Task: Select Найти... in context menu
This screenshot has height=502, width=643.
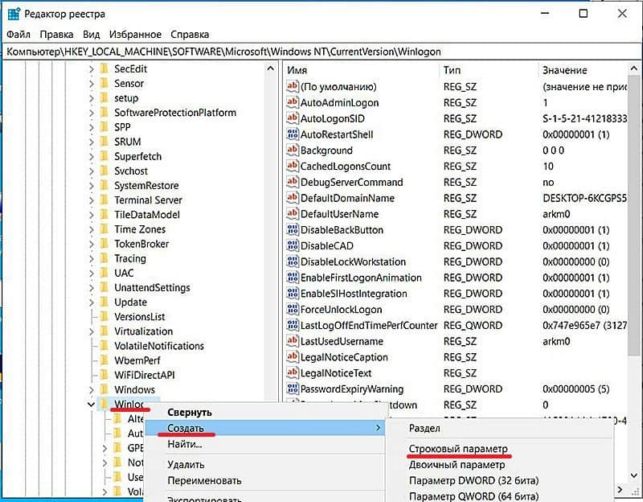Action: coord(185,444)
